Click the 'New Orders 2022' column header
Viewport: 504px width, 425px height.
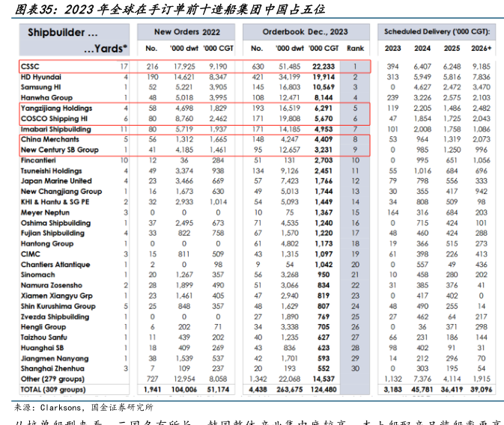click(x=186, y=32)
